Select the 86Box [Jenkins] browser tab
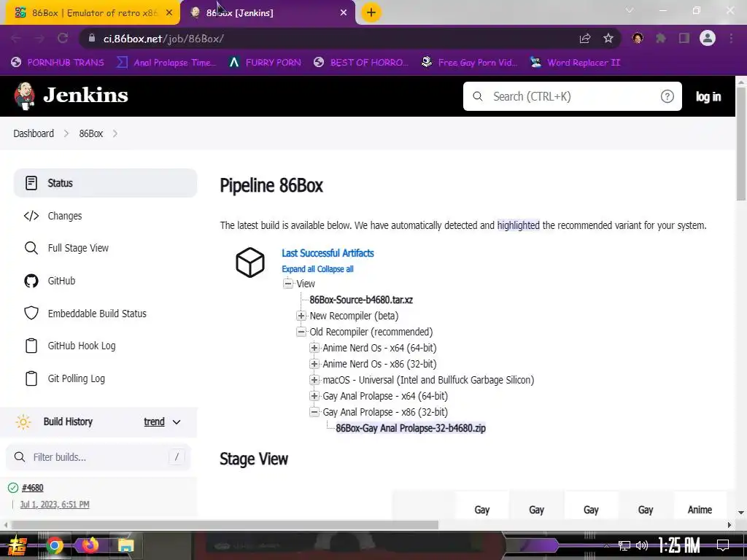 [x=268, y=13]
